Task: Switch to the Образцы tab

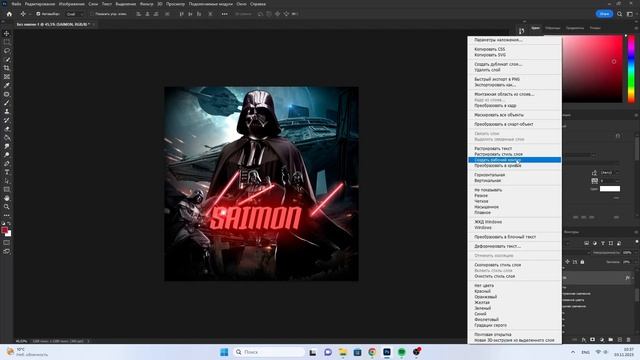Action: tap(553, 28)
